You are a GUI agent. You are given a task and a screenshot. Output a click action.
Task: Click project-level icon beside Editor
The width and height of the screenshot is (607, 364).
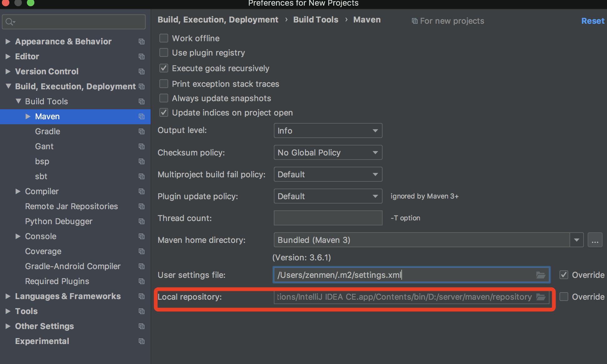[x=142, y=57]
